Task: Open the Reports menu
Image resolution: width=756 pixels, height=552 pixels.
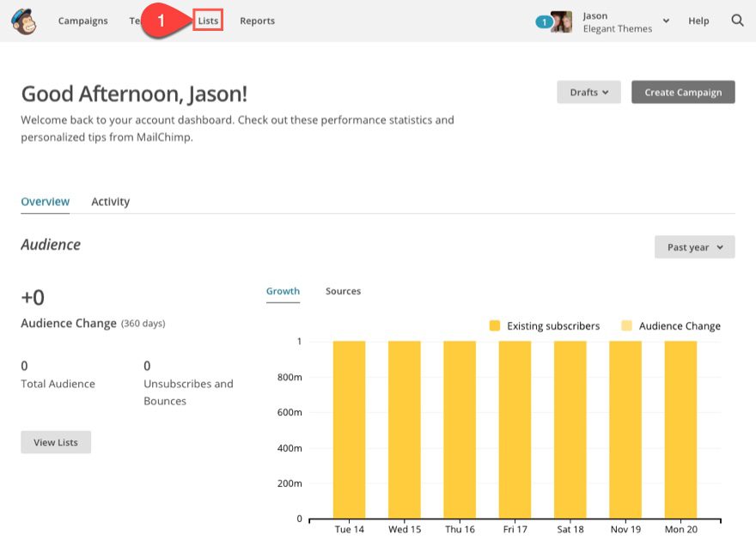Action: tap(258, 21)
